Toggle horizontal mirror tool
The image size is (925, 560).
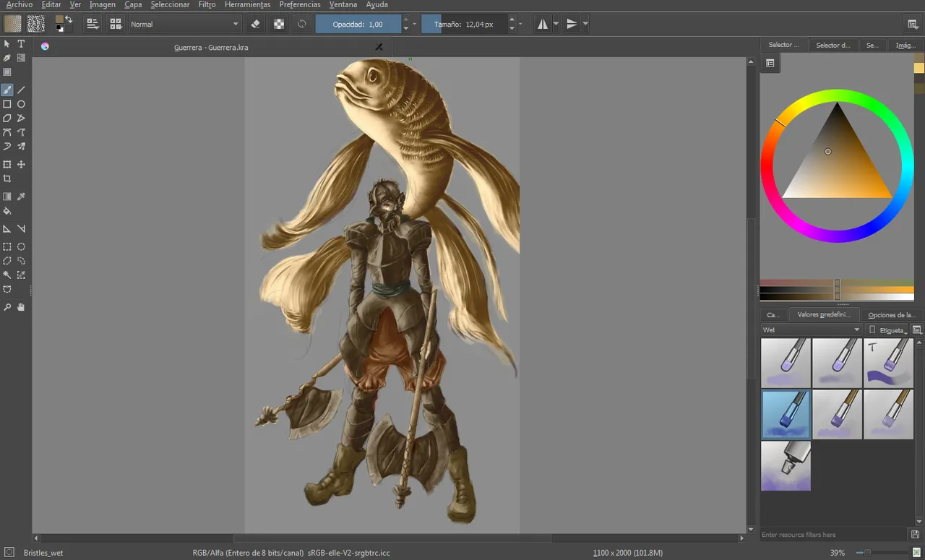543,24
